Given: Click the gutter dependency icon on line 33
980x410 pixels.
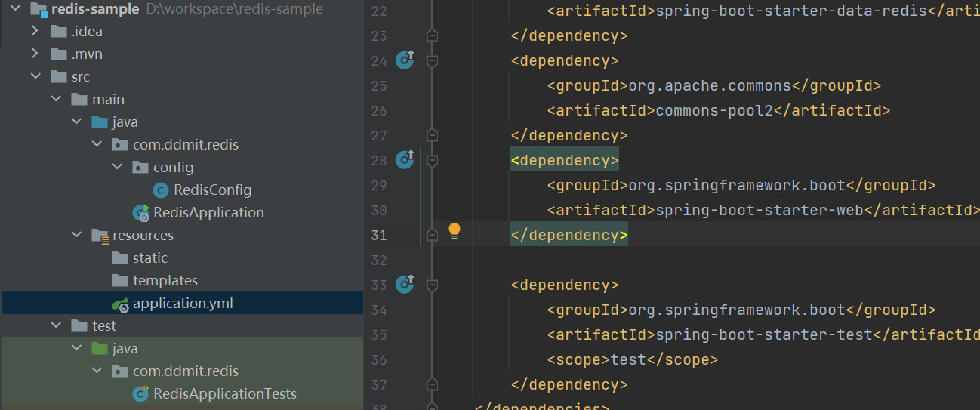Looking at the screenshot, I should [x=405, y=283].
